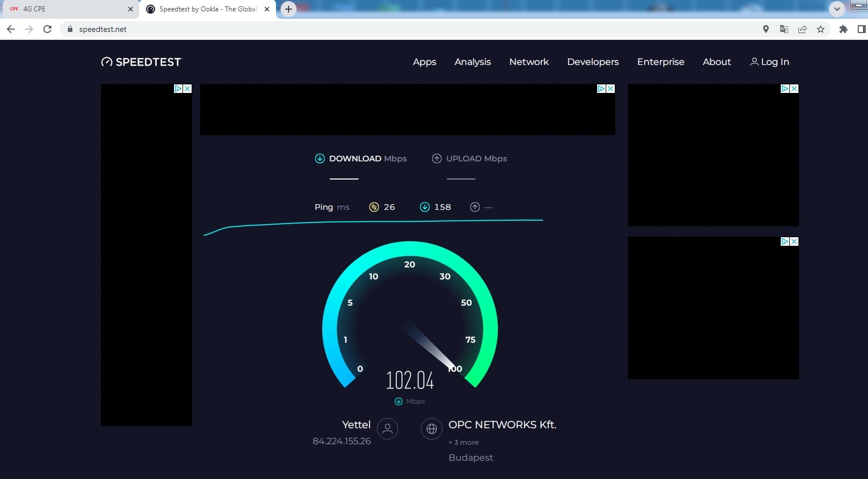
Task: Click the translate page icon
Action: tap(784, 29)
